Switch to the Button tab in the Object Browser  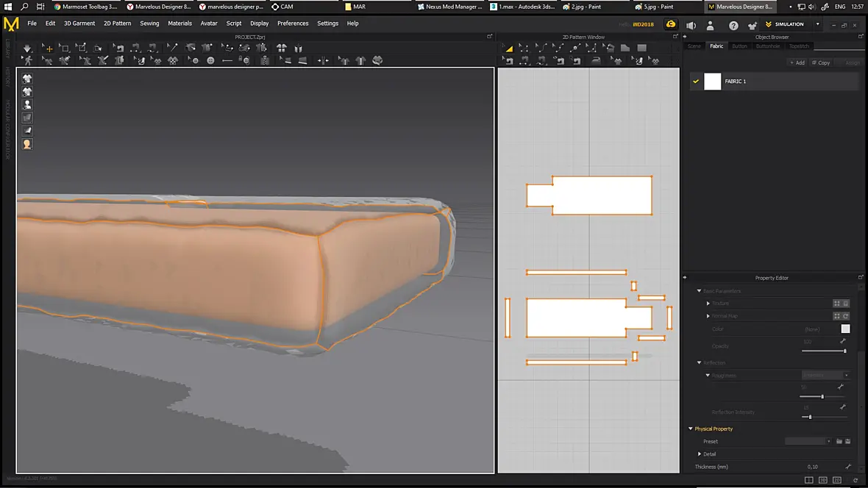(x=739, y=46)
